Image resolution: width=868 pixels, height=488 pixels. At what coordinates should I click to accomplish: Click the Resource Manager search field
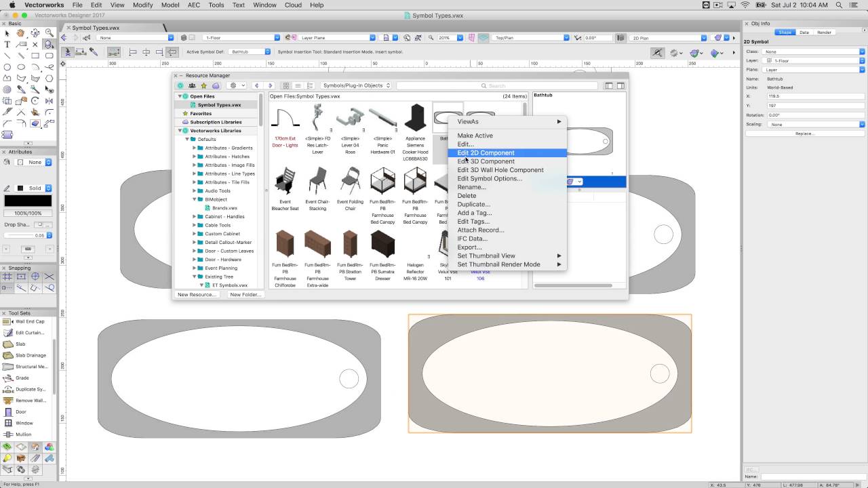(497, 85)
